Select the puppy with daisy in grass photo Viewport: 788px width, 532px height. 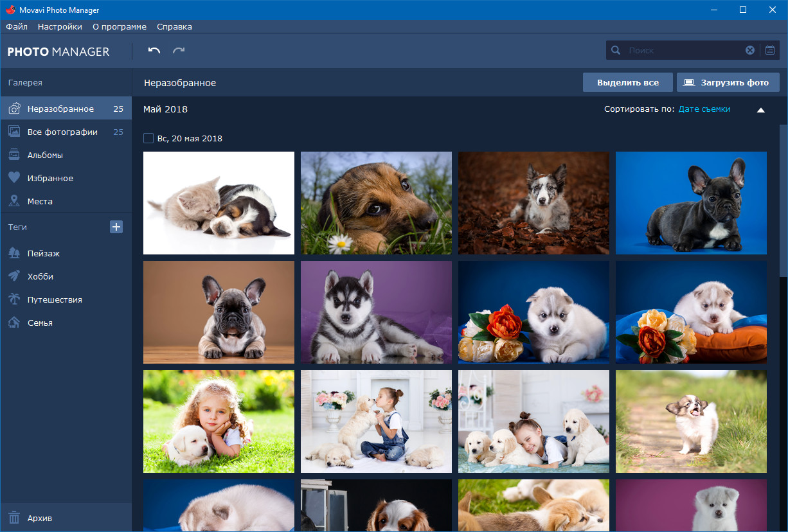click(x=376, y=203)
